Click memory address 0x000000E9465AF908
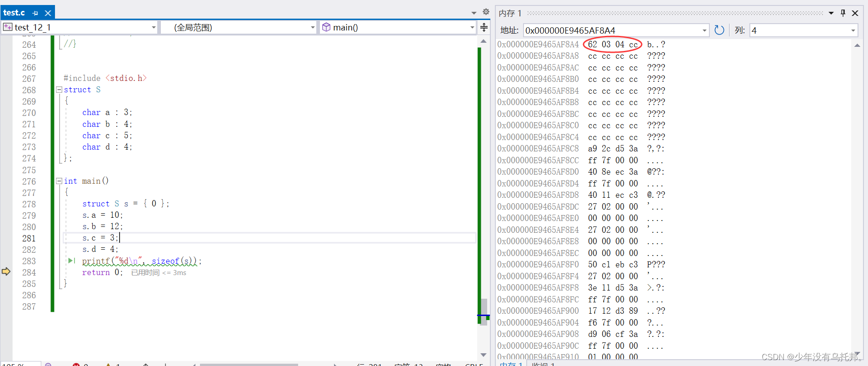Image resolution: width=868 pixels, height=366 pixels. [x=538, y=334]
